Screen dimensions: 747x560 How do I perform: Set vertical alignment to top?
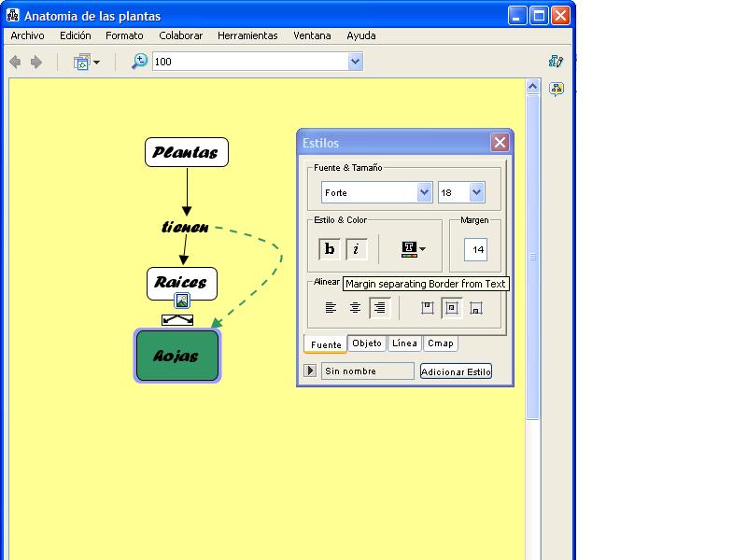(427, 307)
